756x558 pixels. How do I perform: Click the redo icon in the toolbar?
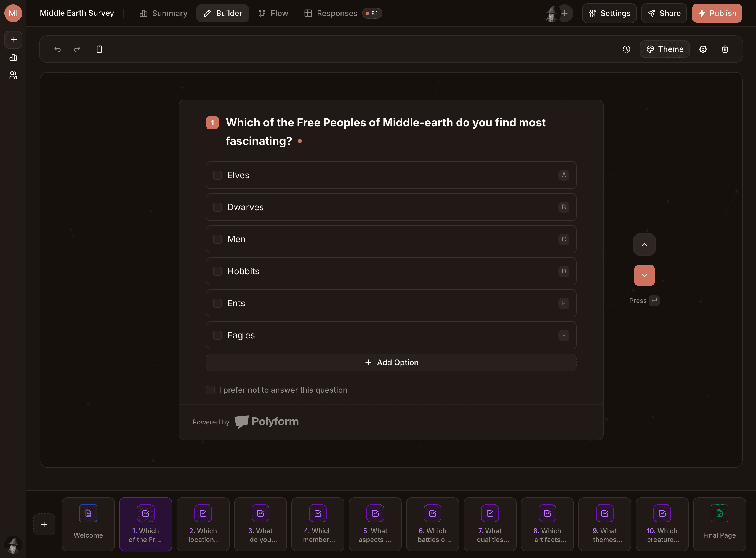(77, 49)
